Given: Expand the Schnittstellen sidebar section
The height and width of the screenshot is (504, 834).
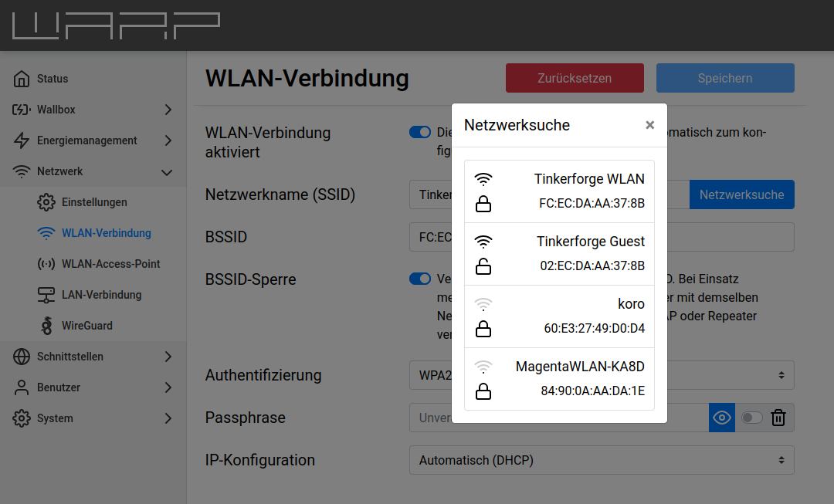Looking at the screenshot, I should [x=93, y=357].
